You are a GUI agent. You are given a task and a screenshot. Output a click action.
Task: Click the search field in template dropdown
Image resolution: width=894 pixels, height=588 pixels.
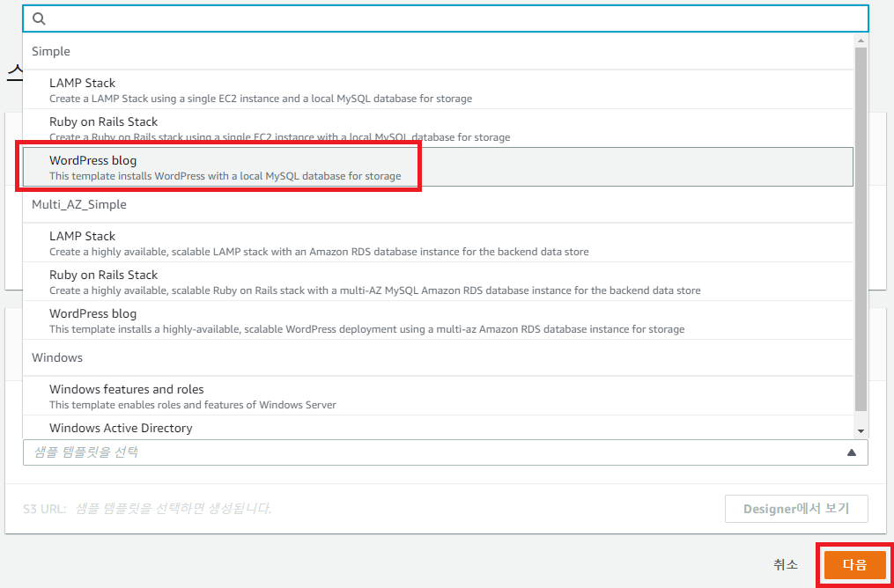[446, 18]
